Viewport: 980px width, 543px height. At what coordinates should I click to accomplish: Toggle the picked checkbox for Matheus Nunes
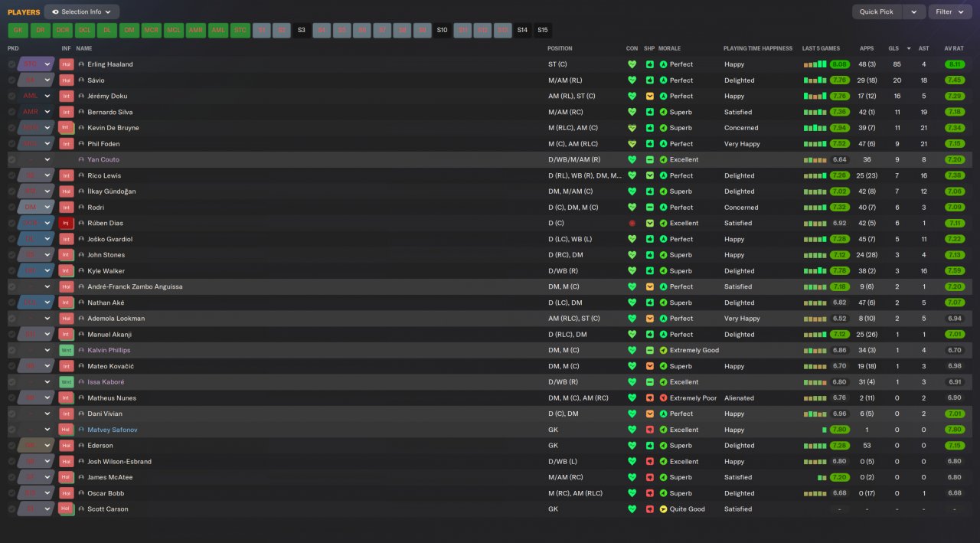11,397
